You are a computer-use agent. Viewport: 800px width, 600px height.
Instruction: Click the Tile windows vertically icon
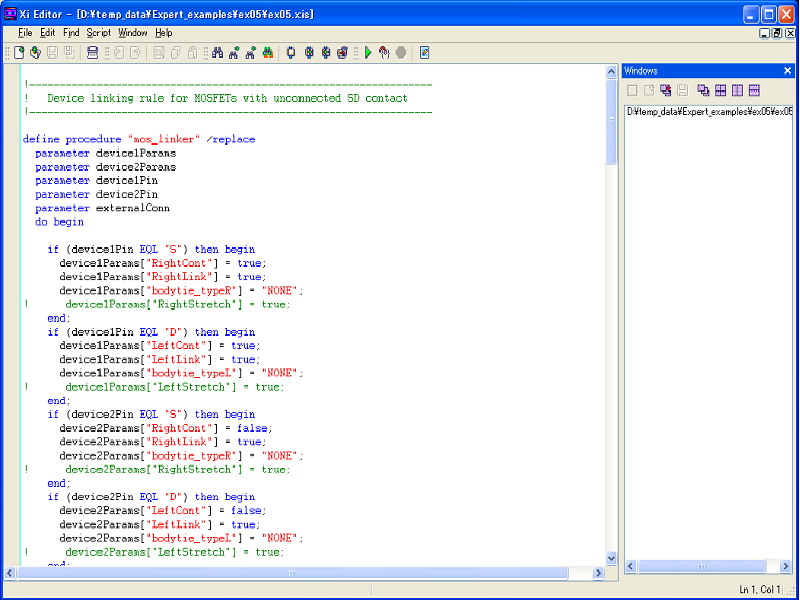click(737, 90)
